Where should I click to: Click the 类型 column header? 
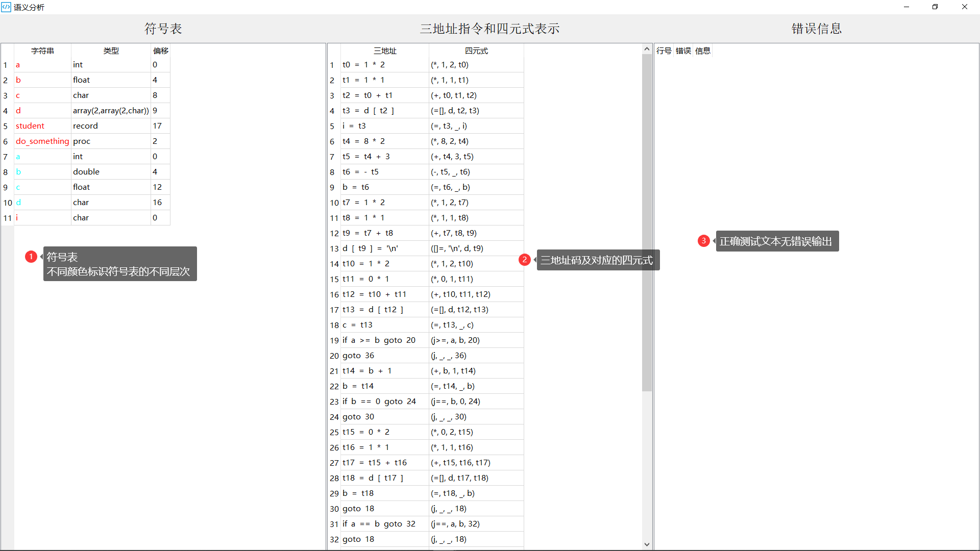111,51
